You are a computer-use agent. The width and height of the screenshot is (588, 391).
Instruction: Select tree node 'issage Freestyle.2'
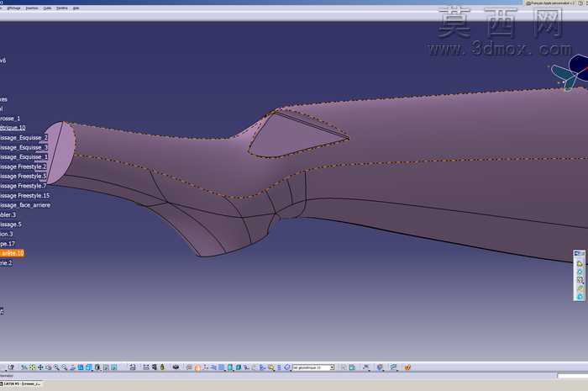[x=24, y=166]
